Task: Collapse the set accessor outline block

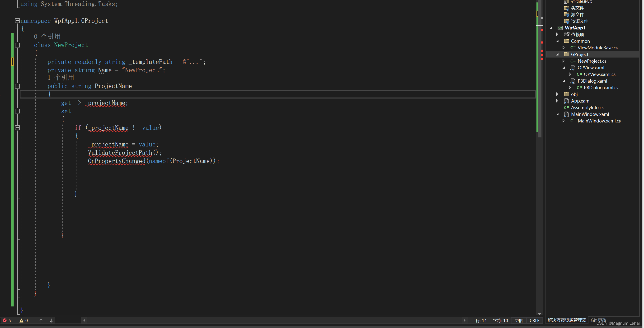Action: click(x=17, y=111)
